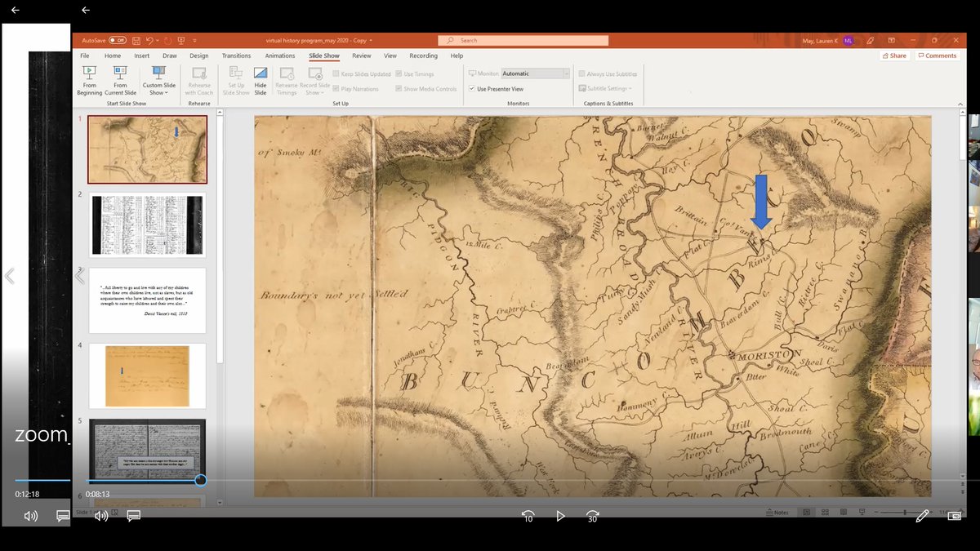Uncheck Use Presenter View

[x=472, y=89]
